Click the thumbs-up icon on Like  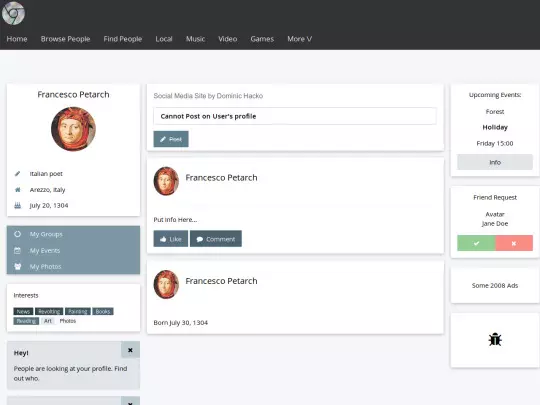click(163, 239)
